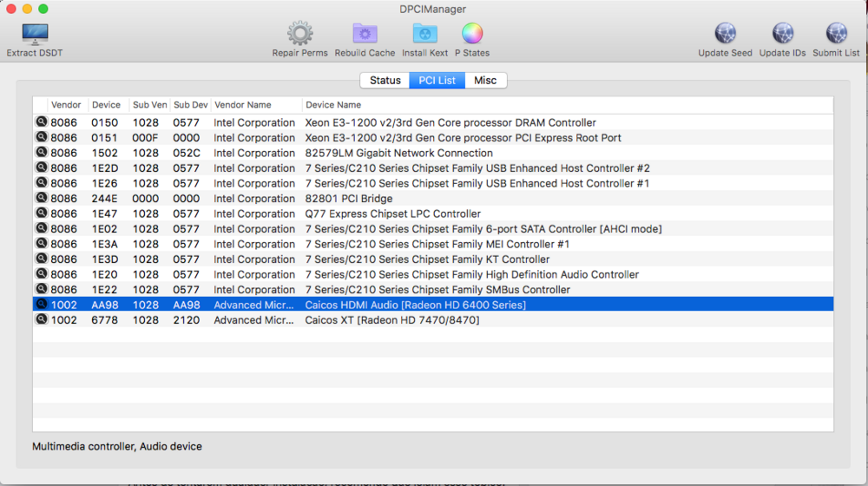The height and width of the screenshot is (486, 868).
Task: Select the PCI List tab
Action: coord(437,80)
